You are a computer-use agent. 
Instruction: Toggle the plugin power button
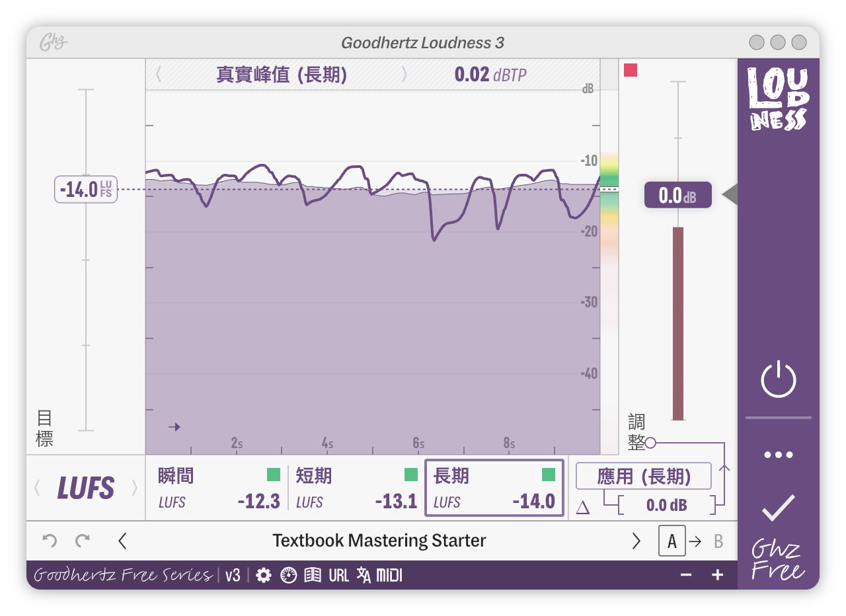(x=779, y=379)
